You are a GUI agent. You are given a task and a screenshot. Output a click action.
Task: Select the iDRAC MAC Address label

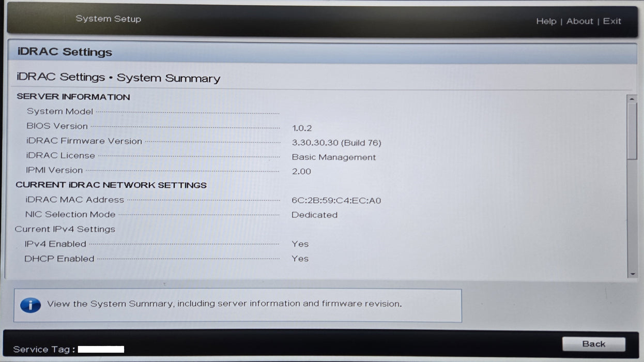pos(74,200)
